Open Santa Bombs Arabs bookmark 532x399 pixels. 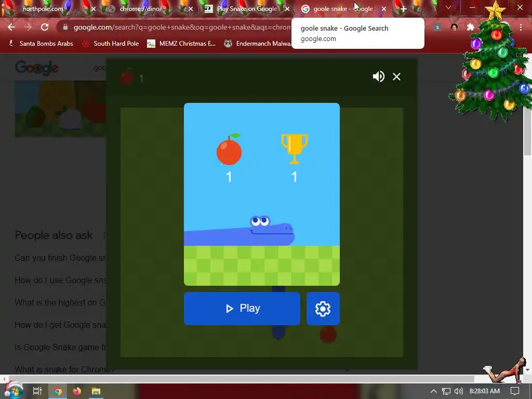click(x=41, y=44)
